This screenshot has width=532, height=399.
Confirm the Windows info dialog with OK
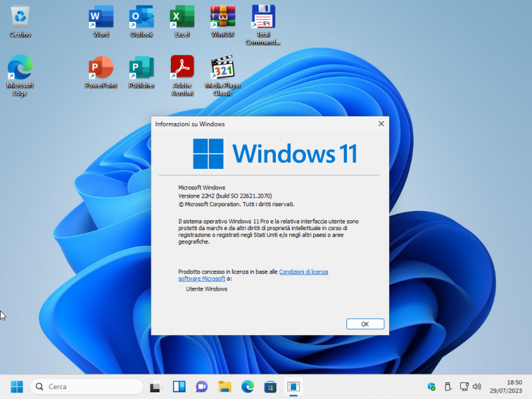click(365, 324)
